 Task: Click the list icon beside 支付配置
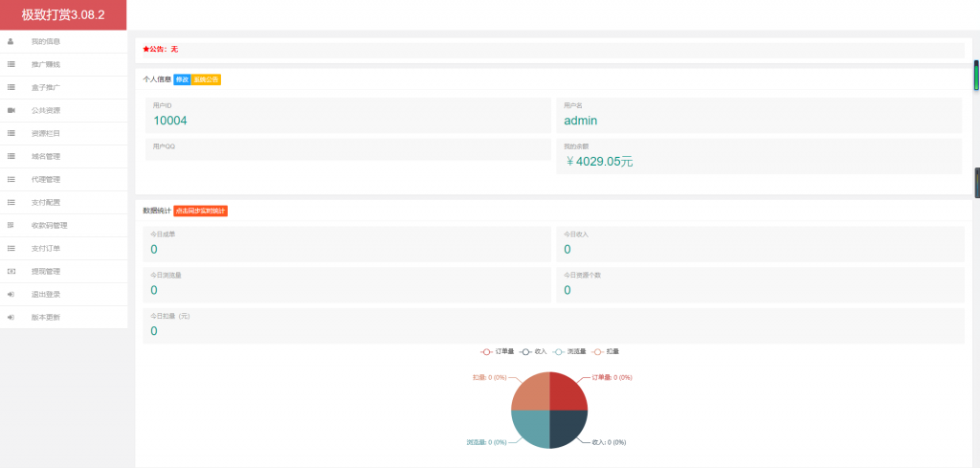click(11, 203)
